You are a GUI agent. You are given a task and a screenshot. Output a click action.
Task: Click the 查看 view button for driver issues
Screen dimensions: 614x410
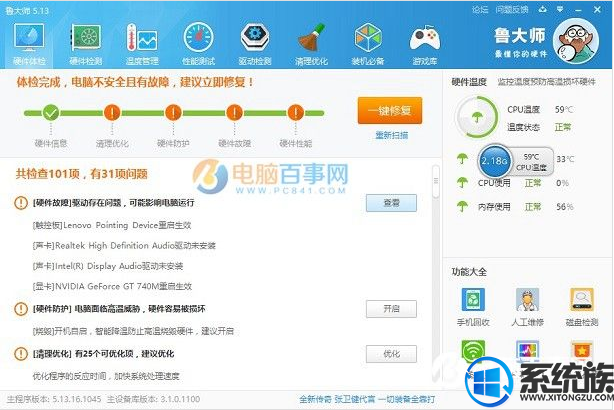pyautogui.click(x=391, y=203)
